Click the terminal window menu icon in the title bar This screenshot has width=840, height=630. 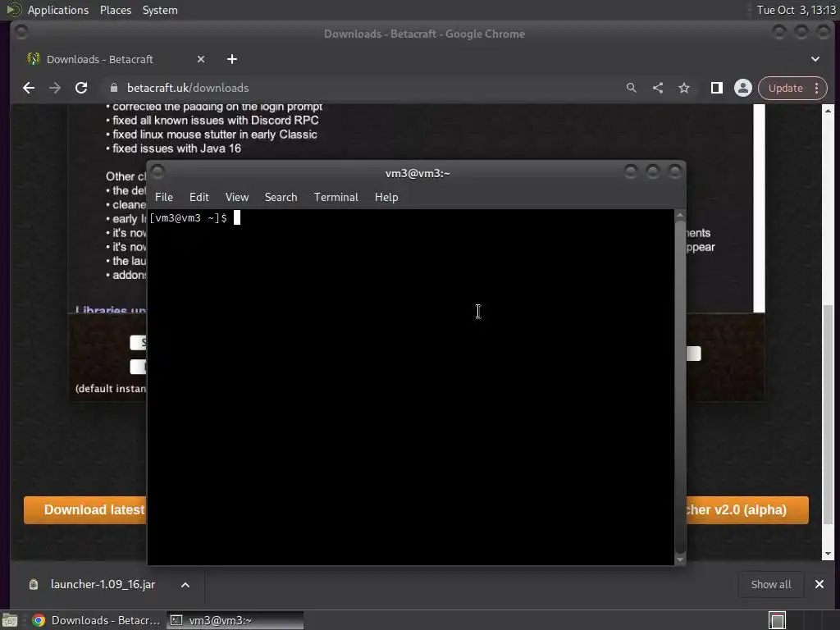[x=157, y=171]
